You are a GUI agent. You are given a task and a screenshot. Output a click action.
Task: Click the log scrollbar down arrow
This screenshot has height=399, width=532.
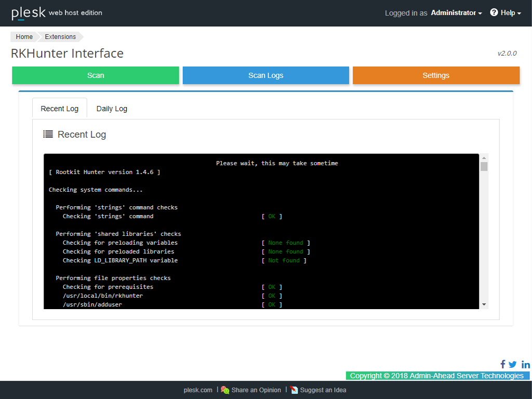(x=484, y=304)
